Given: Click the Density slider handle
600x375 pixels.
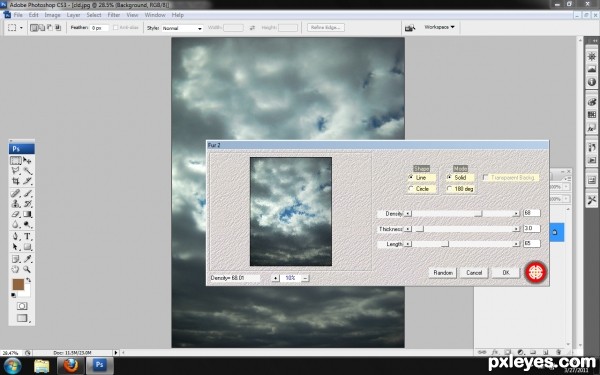Looking at the screenshot, I should pos(478,214).
